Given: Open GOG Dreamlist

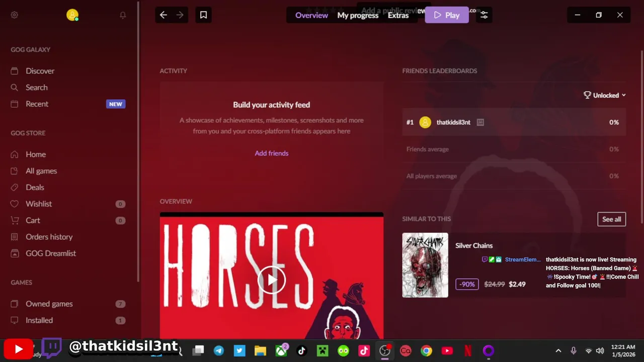Looking at the screenshot, I should [x=50, y=253].
